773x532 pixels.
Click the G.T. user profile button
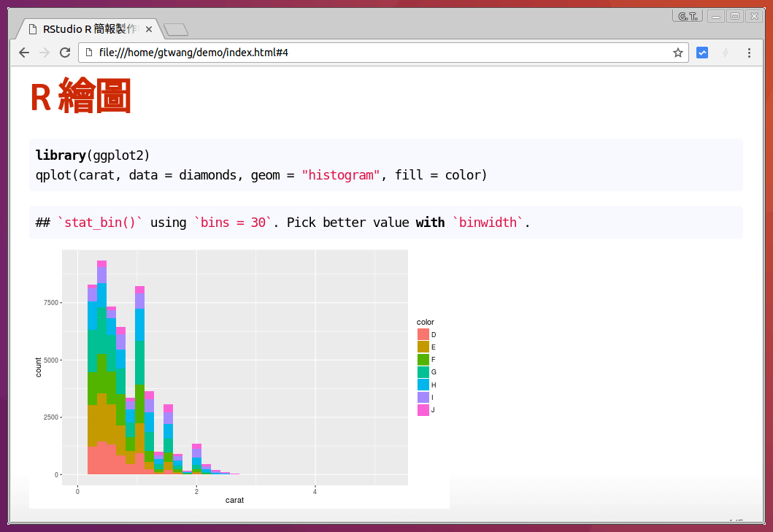[x=686, y=15]
